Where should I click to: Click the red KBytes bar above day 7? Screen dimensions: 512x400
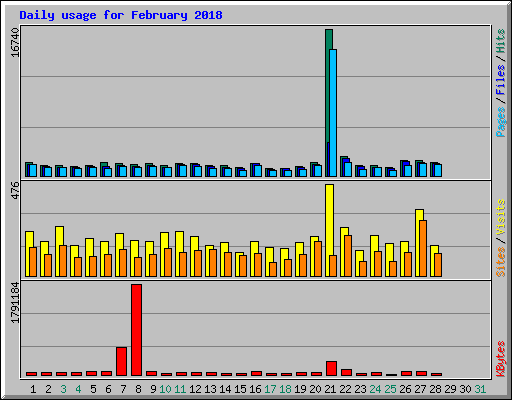click(121, 361)
